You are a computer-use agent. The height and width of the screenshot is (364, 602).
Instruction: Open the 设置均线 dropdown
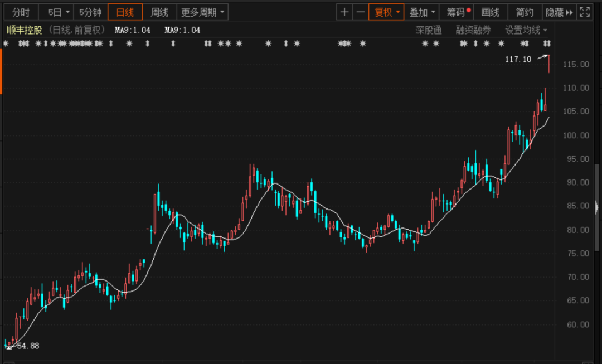coord(526,30)
